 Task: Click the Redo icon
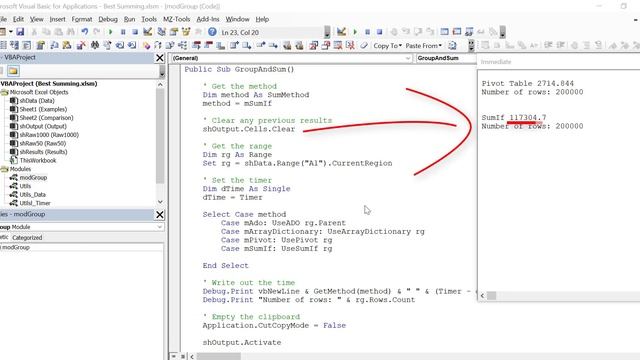pyautogui.click(x=96, y=32)
